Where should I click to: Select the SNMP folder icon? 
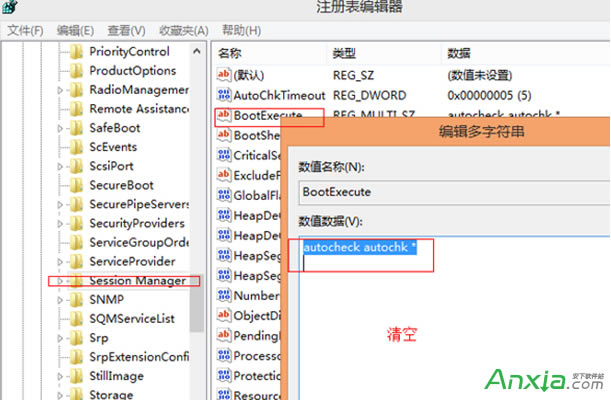pos(77,300)
